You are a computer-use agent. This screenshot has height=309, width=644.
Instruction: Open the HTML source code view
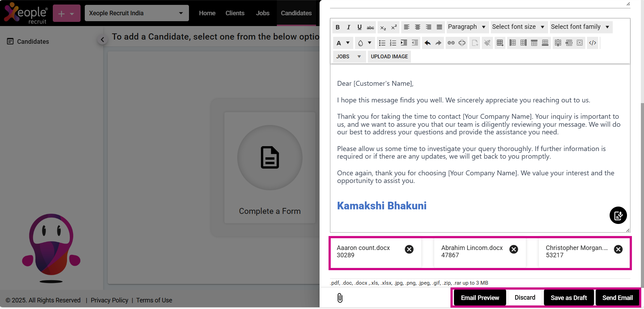[593, 43]
